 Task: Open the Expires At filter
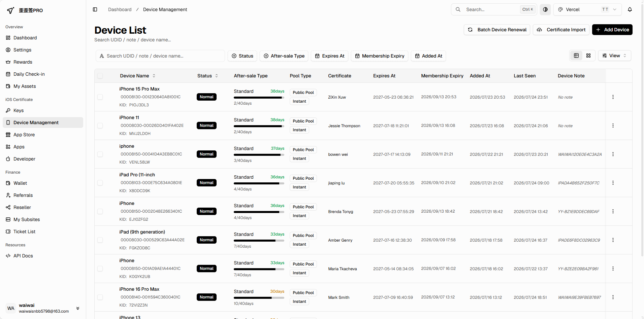coord(330,56)
